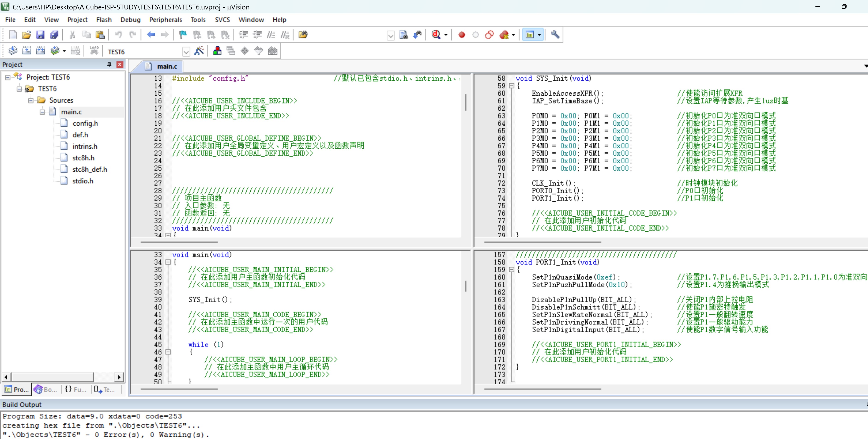The height and width of the screenshot is (439, 868).
Task: Open Options for Target wand icon
Action: (x=199, y=51)
